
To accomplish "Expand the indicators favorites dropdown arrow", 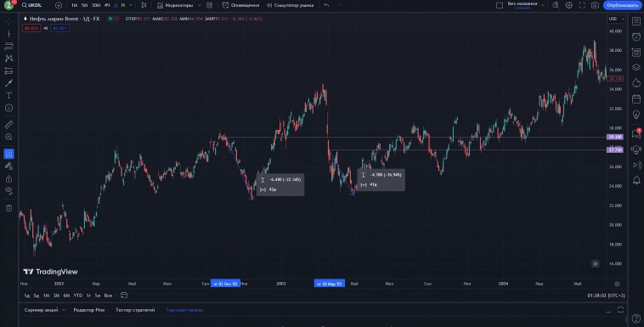I will (199, 5).
